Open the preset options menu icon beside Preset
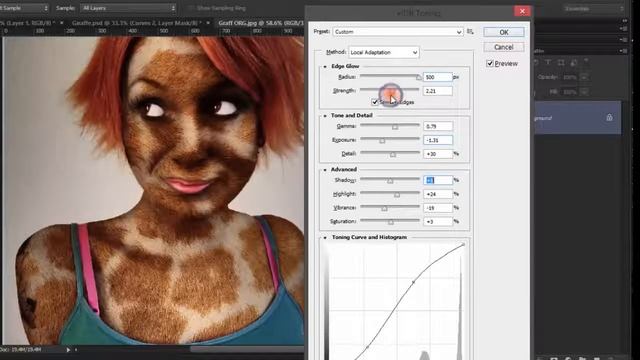Viewport: 640px width, 360px height. (x=470, y=31)
